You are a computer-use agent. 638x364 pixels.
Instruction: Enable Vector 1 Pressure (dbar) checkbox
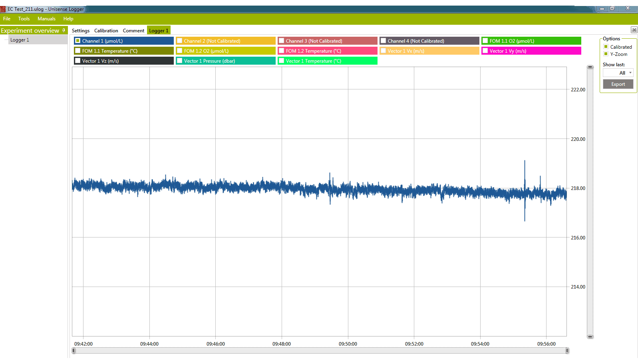[x=180, y=61]
